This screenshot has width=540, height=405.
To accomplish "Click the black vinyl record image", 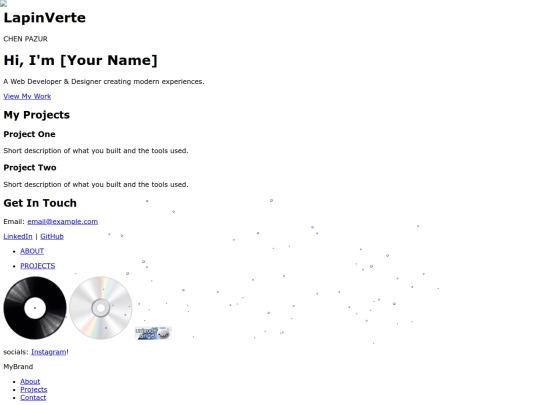I will coord(35,308).
